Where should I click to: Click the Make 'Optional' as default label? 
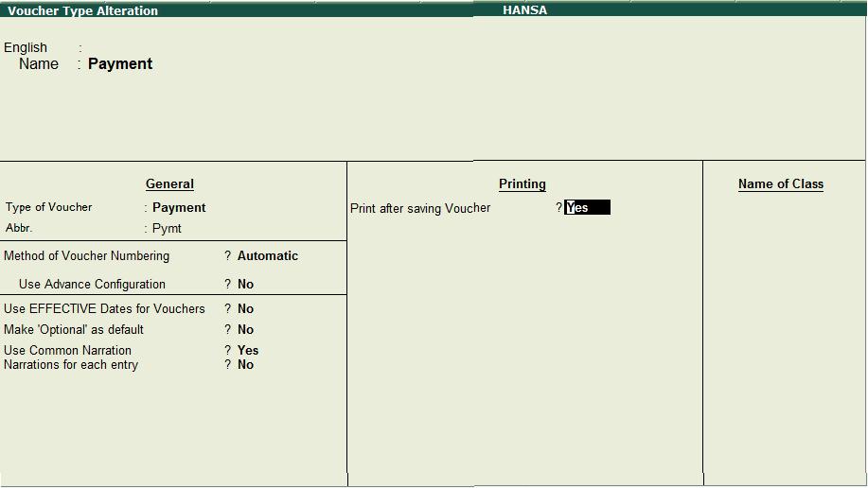[74, 330]
